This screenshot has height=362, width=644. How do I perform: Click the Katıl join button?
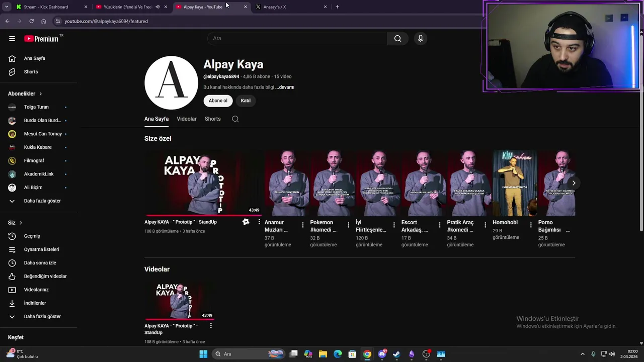[246, 101]
